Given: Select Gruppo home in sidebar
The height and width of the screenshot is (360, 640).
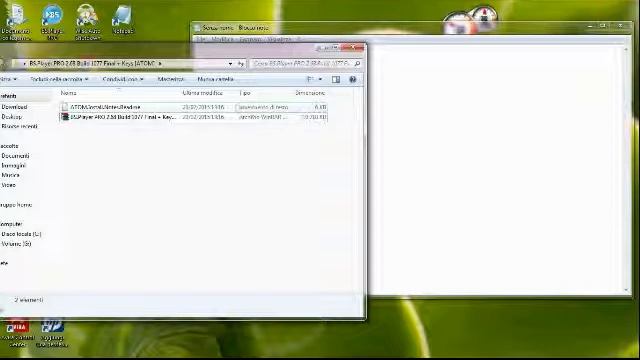Looking at the screenshot, I should coord(16,205).
